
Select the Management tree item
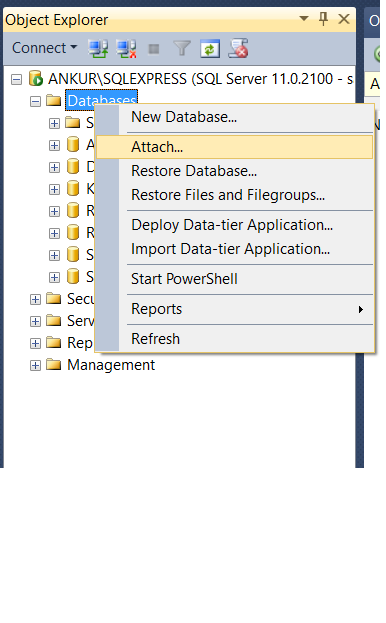(111, 365)
